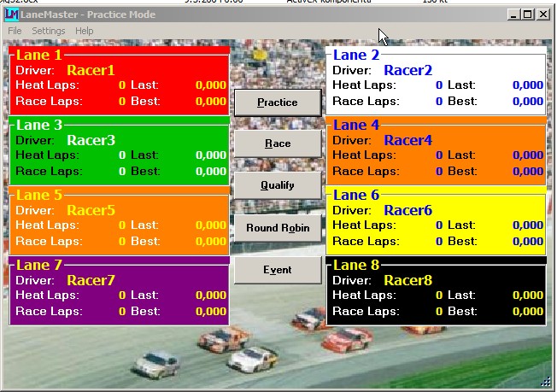Start Practice mode button
The image size is (557, 392).
click(278, 102)
